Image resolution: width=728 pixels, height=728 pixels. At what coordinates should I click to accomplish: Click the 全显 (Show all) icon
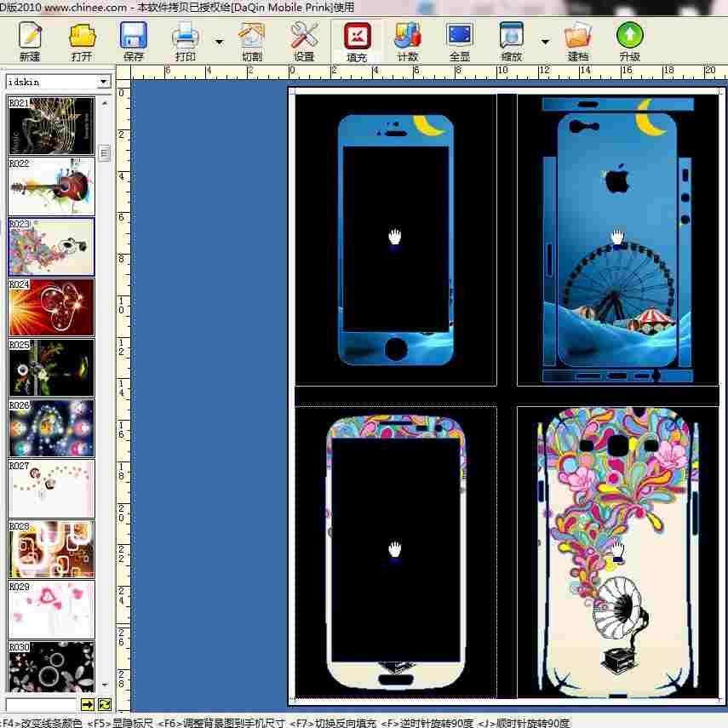coord(460,41)
